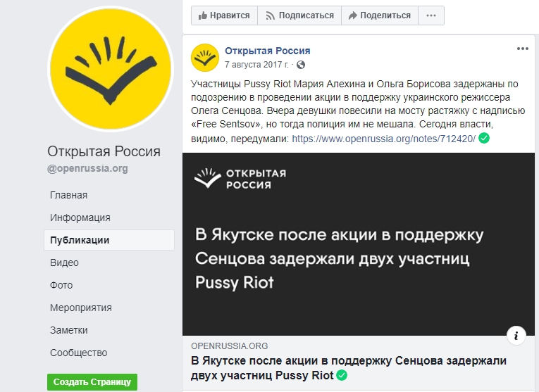
Task: Click the Открытая Россия logo in the preview image
Action: 240,179
